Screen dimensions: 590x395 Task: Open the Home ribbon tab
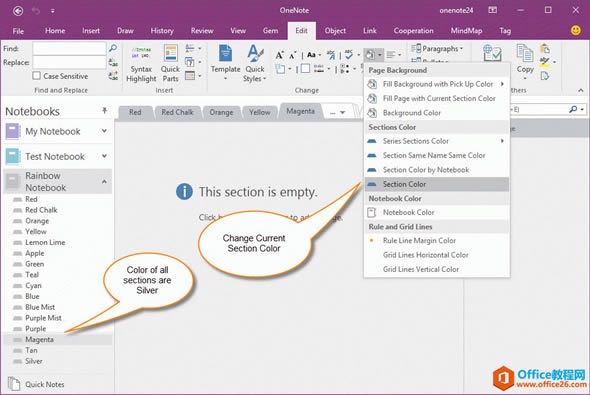(x=55, y=31)
